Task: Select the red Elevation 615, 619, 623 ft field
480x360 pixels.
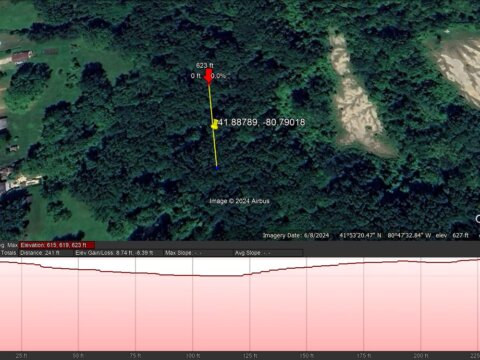Action: [x=57, y=245]
